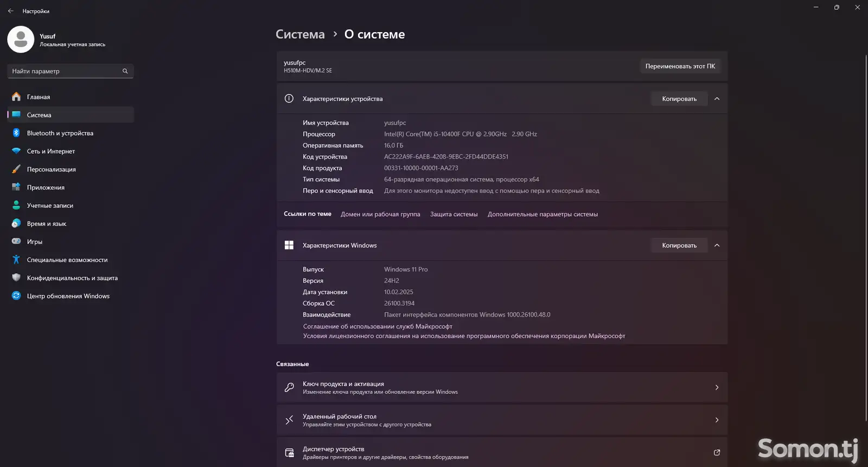
Task: Click the Personalization paintbrush icon
Action: [x=16, y=169]
